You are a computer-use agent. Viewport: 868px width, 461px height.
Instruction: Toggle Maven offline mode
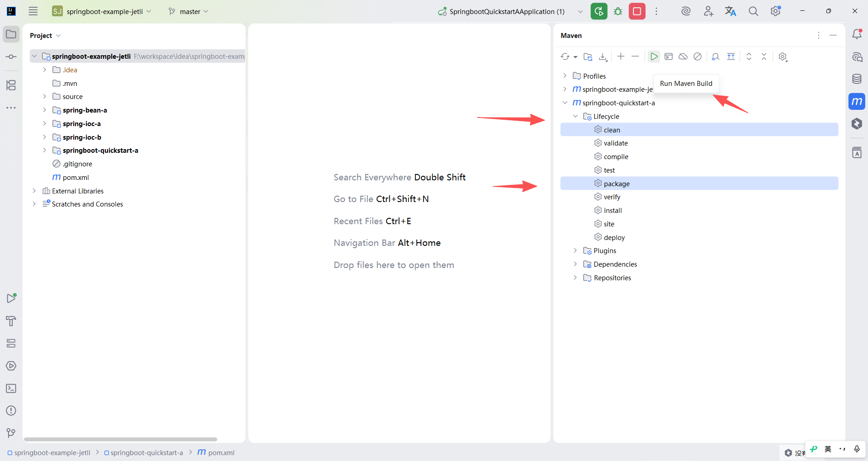click(x=683, y=56)
